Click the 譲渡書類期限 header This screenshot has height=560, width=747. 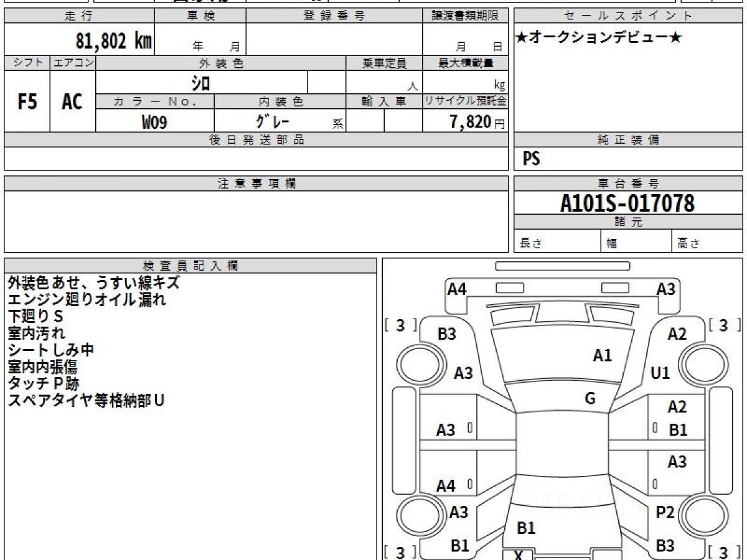coord(465,16)
